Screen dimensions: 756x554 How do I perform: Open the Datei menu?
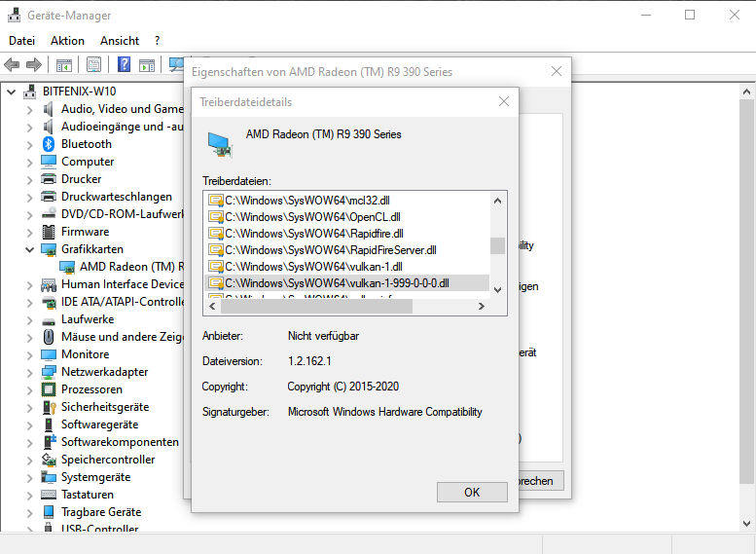(22, 41)
